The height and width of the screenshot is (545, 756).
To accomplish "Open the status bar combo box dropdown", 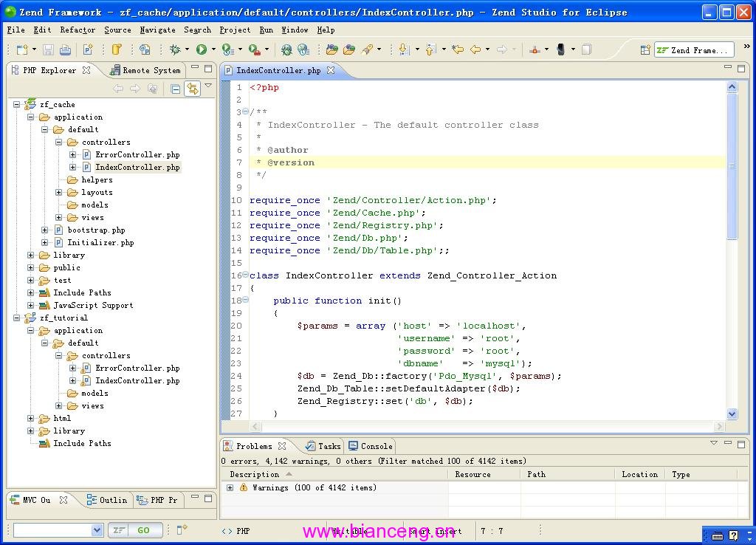I will tap(97, 530).
